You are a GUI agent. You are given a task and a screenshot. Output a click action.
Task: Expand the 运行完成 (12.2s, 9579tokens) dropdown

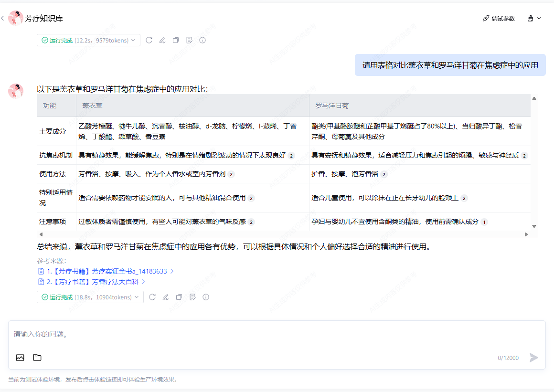pyautogui.click(x=88, y=40)
